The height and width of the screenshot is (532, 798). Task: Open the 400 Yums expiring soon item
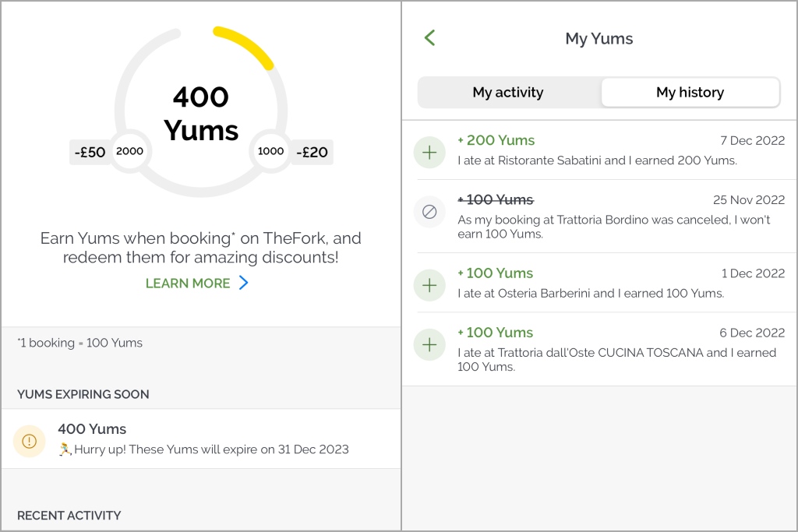[x=201, y=439]
